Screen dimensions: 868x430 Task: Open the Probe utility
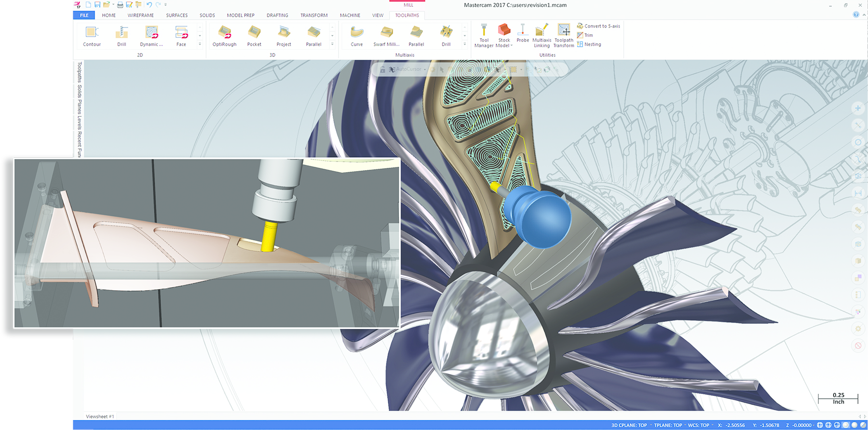point(523,33)
